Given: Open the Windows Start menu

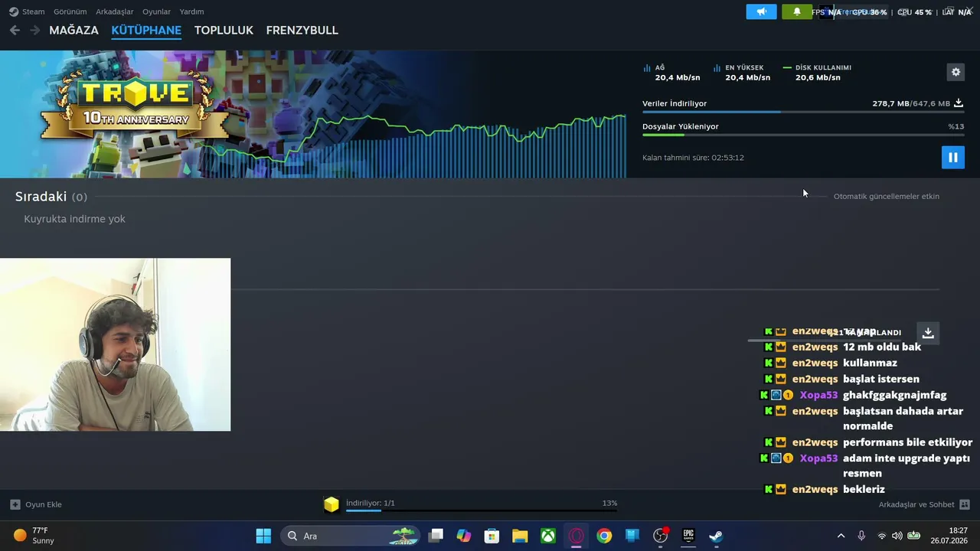Looking at the screenshot, I should (x=263, y=536).
